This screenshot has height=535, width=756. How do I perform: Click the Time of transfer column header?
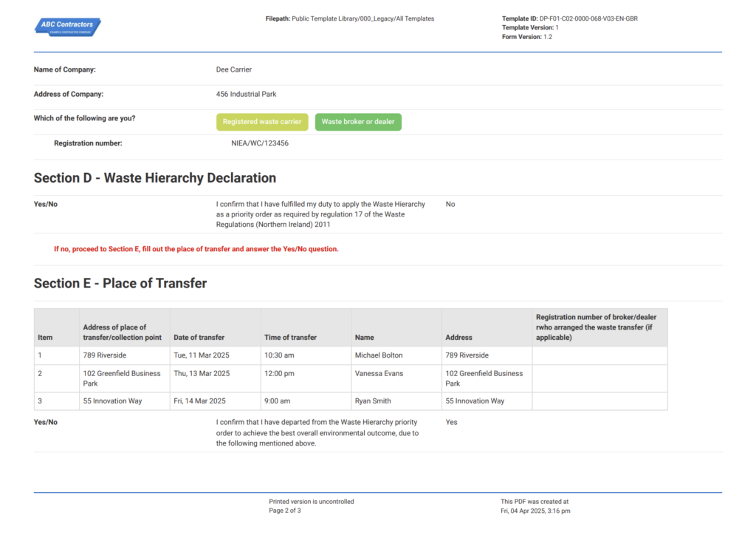(x=290, y=338)
